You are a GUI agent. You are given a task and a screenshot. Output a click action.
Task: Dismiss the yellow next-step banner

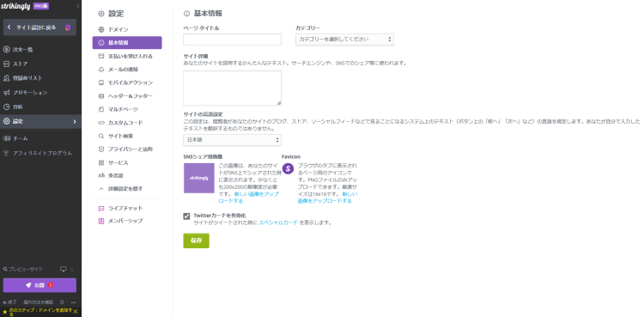click(x=76, y=312)
